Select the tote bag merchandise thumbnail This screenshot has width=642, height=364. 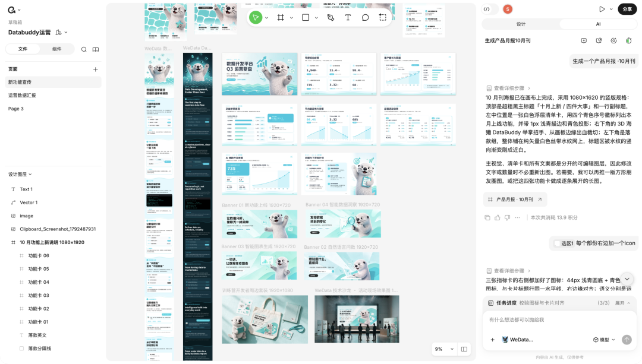click(x=265, y=319)
